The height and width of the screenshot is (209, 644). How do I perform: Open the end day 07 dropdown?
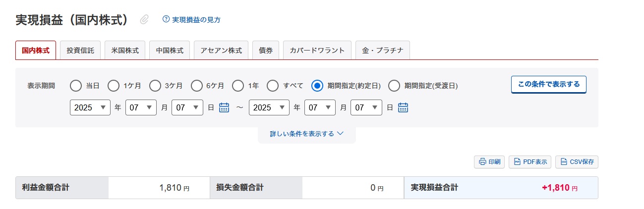point(366,107)
